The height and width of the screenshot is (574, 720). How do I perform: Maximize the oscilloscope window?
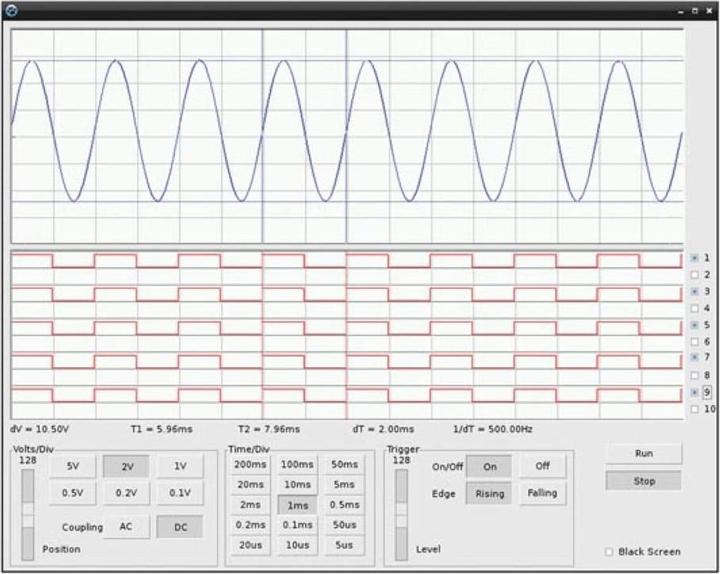tap(694, 9)
